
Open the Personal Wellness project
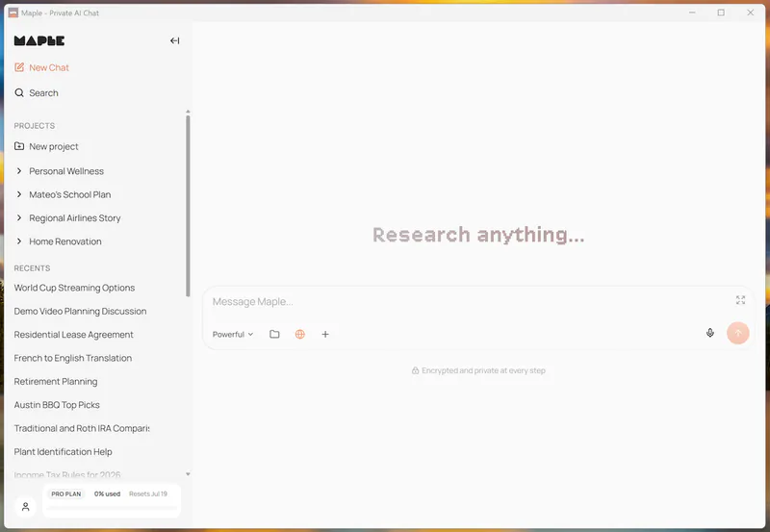coord(66,171)
